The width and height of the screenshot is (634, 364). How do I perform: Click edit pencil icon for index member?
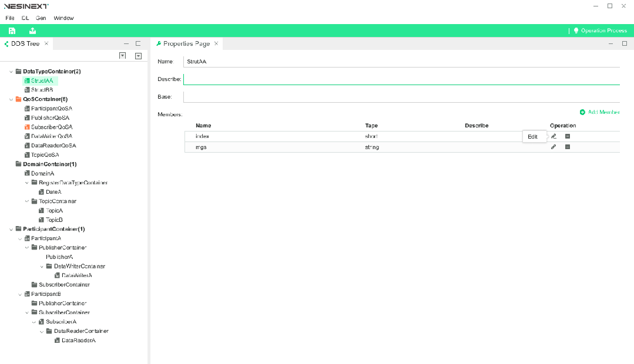pyautogui.click(x=554, y=136)
